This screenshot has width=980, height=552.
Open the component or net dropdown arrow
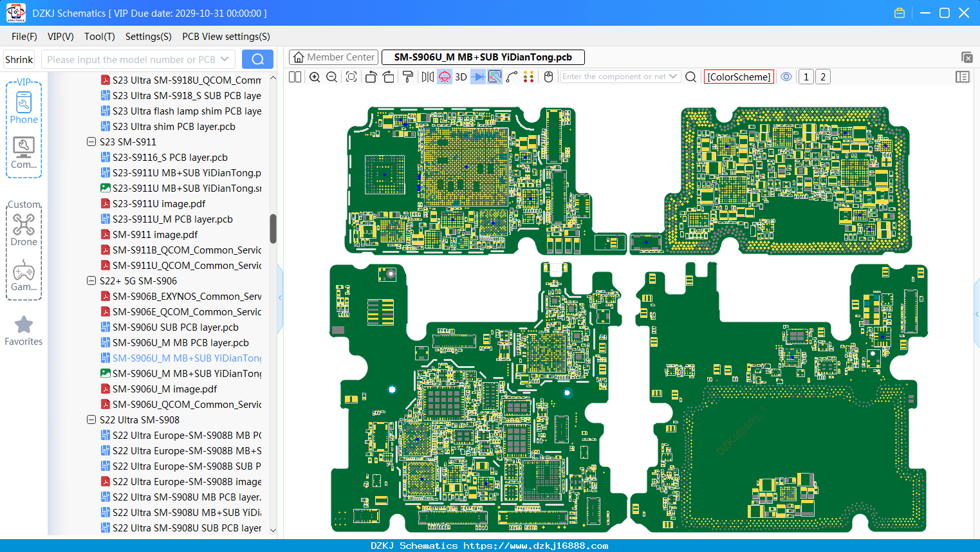coord(674,77)
